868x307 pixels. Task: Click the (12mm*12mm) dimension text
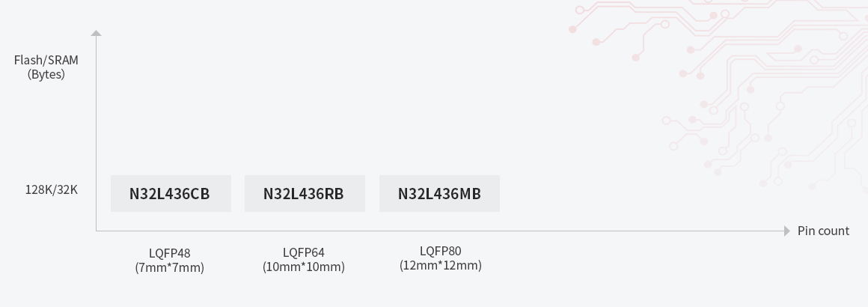click(x=440, y=265)
